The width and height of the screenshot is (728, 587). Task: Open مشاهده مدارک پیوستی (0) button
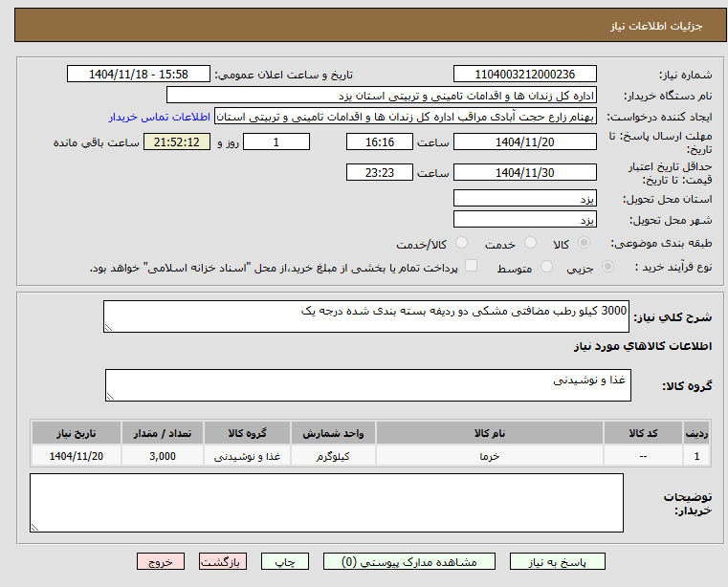click(x=409, y=561)
